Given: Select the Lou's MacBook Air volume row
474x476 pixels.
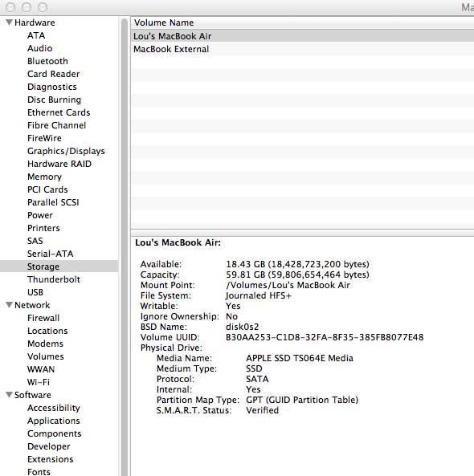Looking at the screenshot, I should point(302,36).
